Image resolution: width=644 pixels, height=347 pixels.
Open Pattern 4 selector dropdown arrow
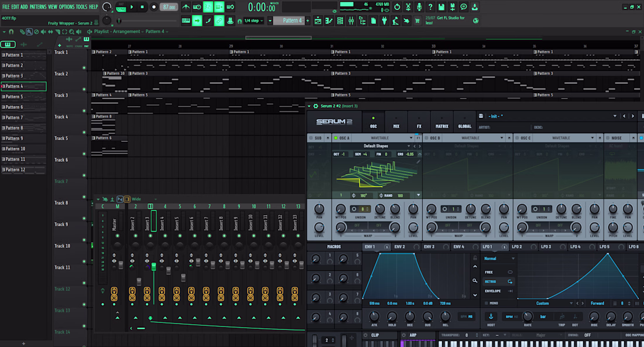coord(270,21)
